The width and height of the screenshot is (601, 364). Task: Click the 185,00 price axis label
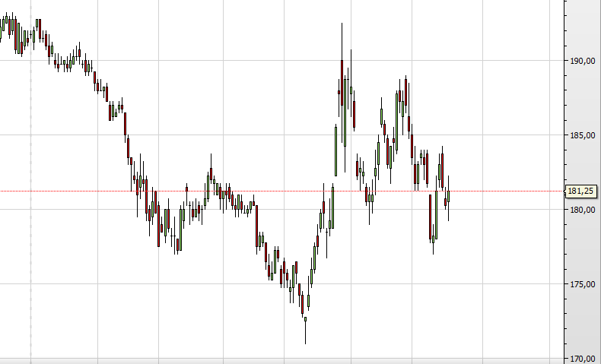click(x=583, y=135)
